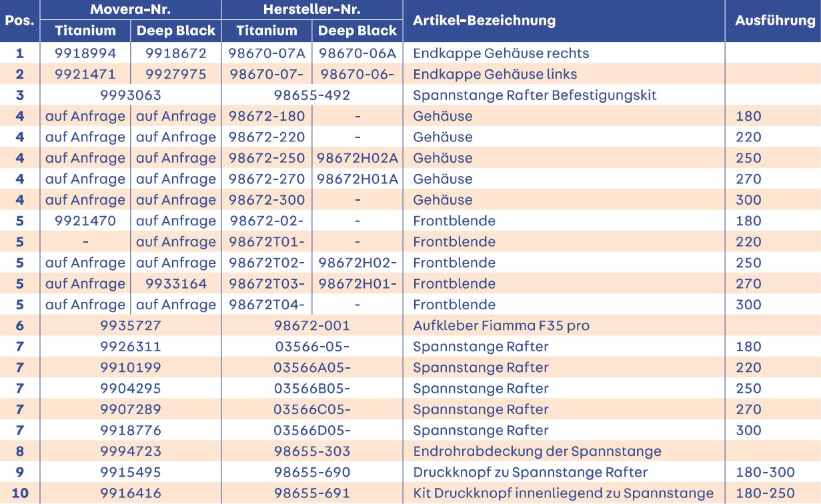Select Deep Black number 98672H02A

click(357, 158)
